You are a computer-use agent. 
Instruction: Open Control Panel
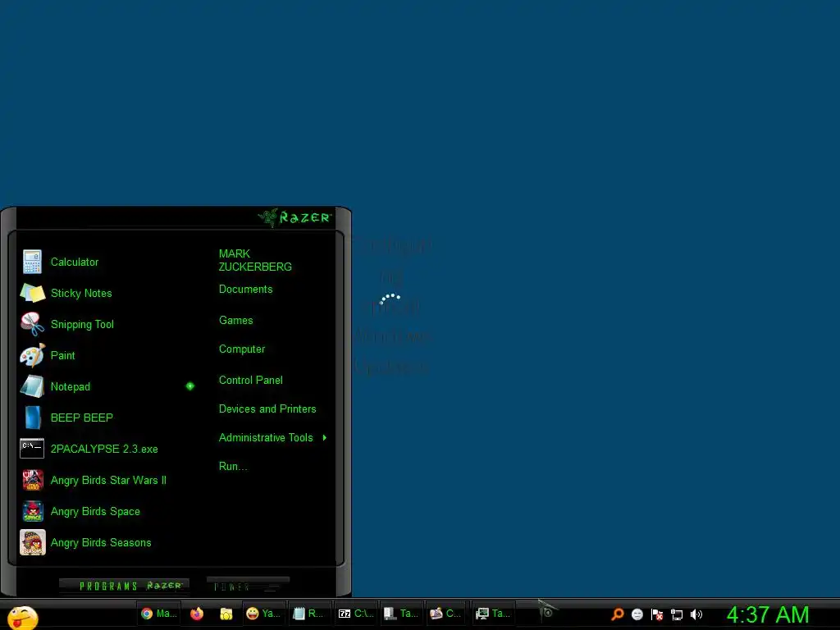[x=251, y=381]
